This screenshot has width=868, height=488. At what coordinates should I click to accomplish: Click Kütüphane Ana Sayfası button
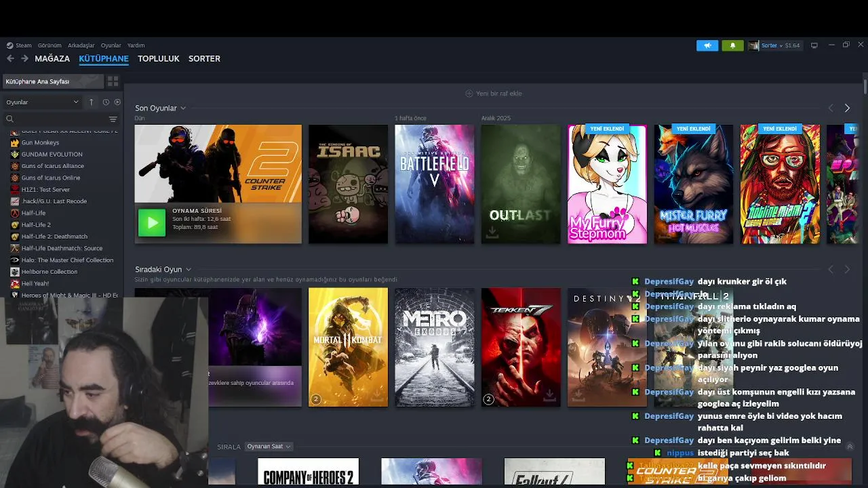point(53,81)
